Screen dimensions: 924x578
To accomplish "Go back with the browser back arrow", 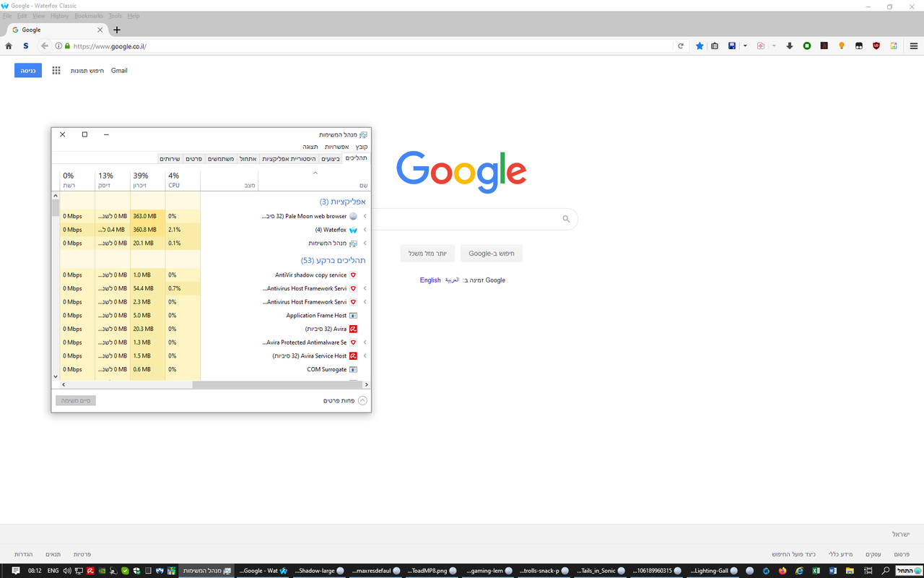I will point(45,46).
